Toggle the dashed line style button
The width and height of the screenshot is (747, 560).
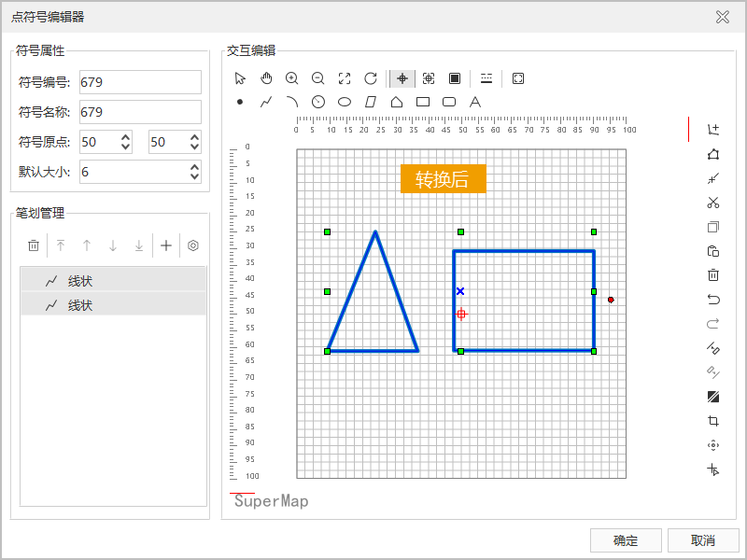pyautogui.click(x=486, y=78)
